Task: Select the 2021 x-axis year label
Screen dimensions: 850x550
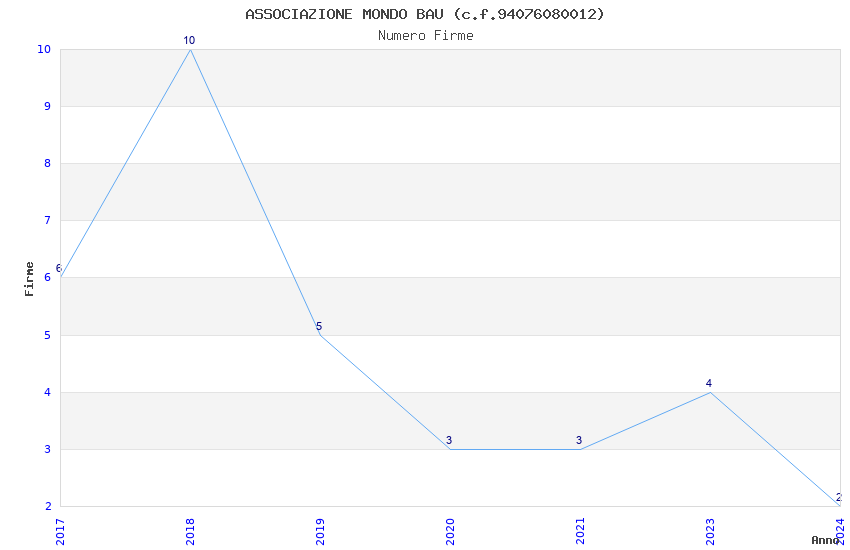Action: pyautogui.click(x=581, y=532)
